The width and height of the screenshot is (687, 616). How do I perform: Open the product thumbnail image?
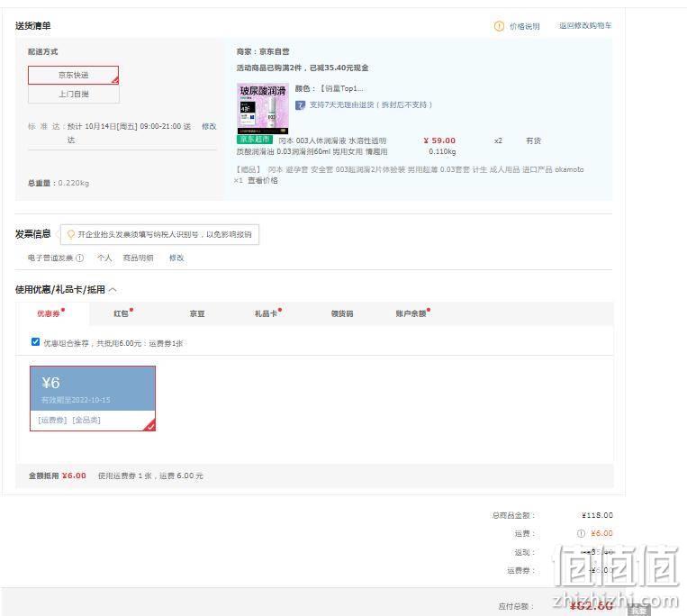coord(262,108)
